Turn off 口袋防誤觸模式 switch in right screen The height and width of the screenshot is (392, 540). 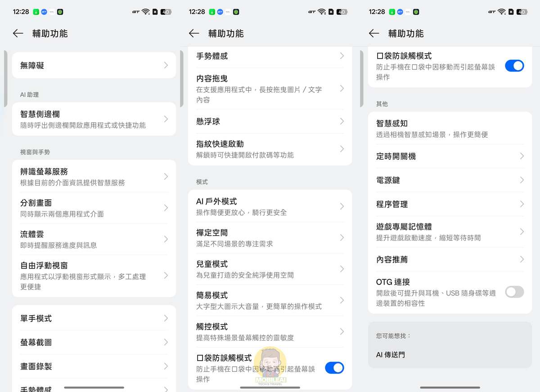click(x=514, y=66)
